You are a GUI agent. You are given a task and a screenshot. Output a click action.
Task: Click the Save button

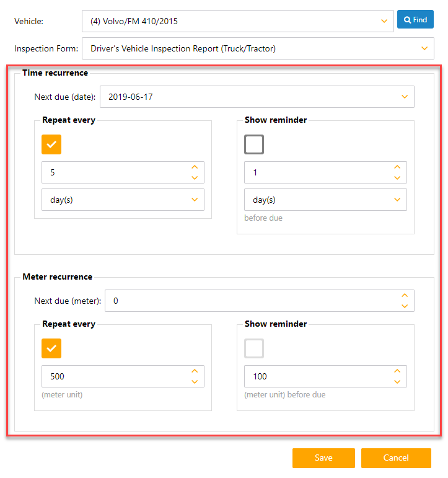(323, 458)
